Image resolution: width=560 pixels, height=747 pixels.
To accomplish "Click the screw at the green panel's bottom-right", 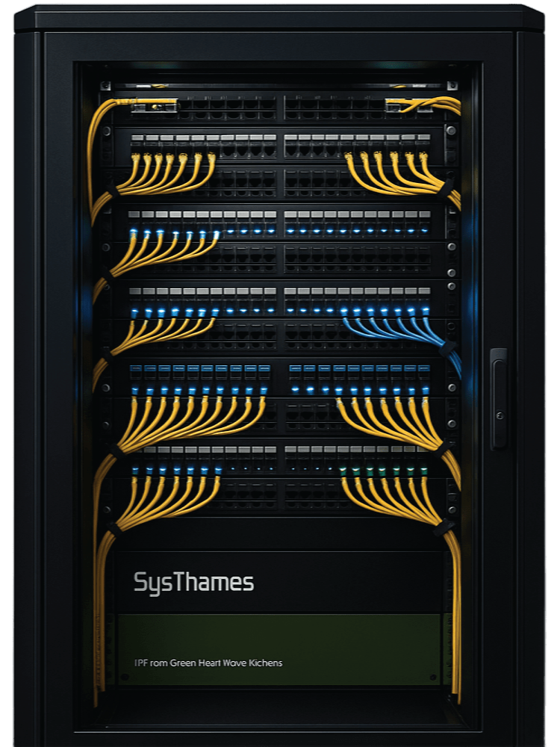I will (x=433, y=677).
